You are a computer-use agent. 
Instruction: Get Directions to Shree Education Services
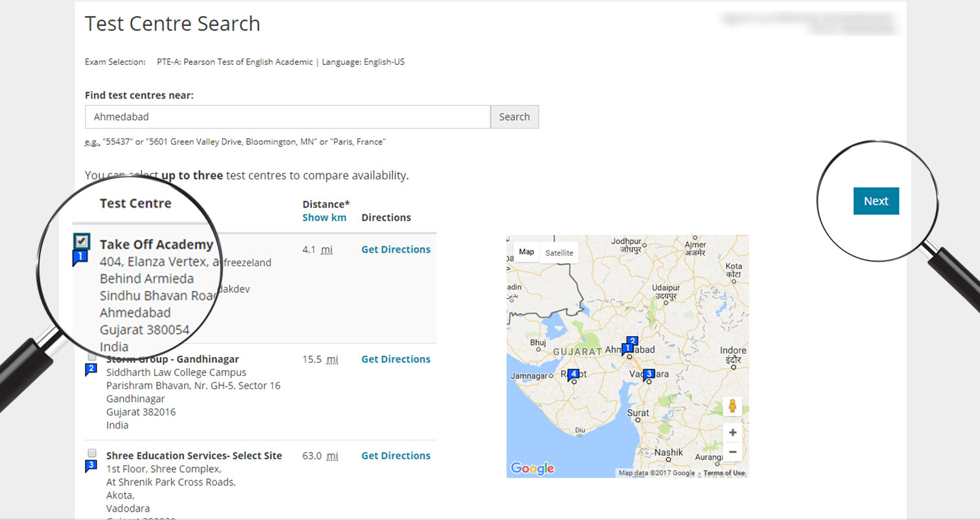coord(396,456)
